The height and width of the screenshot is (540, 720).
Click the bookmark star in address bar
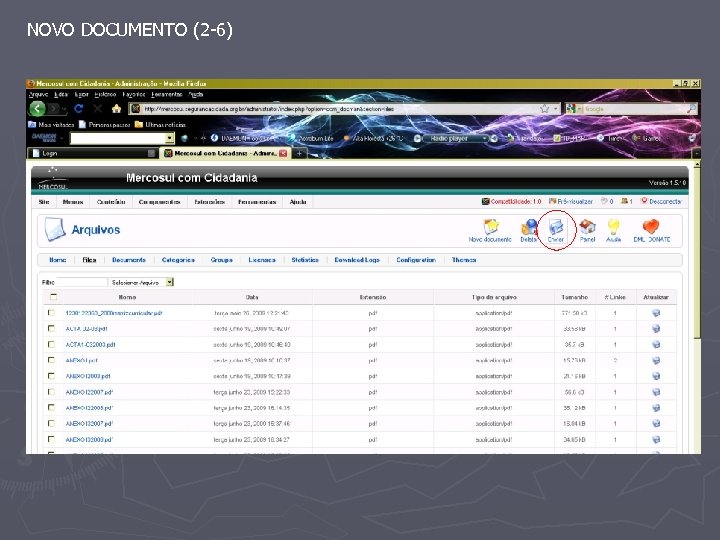point(545,109)
